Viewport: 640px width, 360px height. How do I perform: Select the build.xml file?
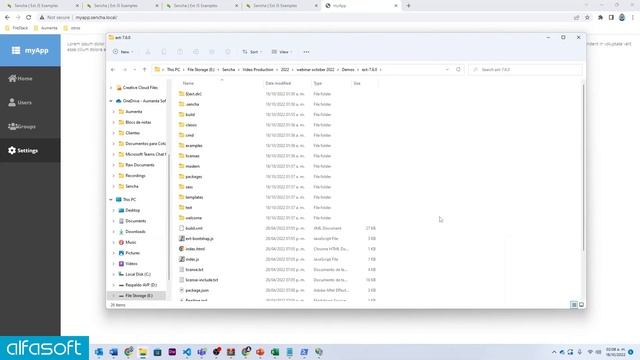tap(194, 228)
